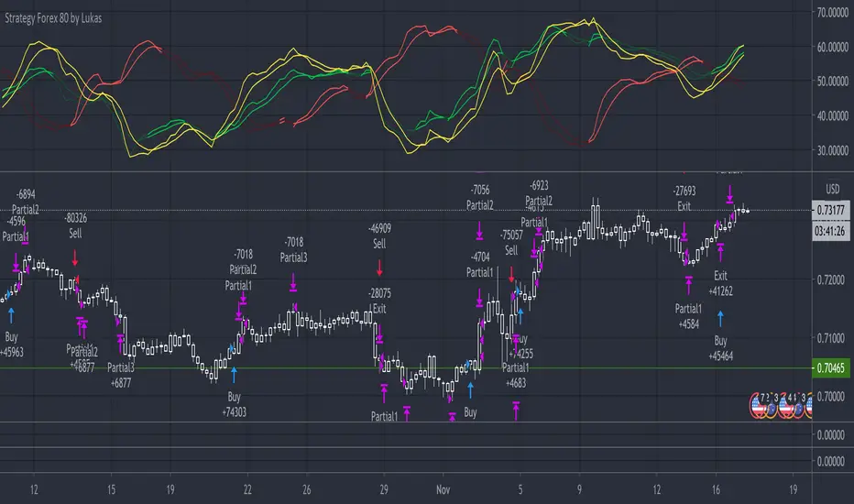Click the first Australian flag event icon
Viewport: 854px width, 504px height.
coord(771,411)
